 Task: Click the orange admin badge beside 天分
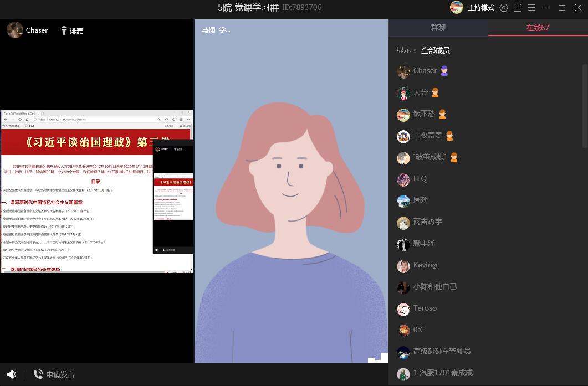coord(436,92)
